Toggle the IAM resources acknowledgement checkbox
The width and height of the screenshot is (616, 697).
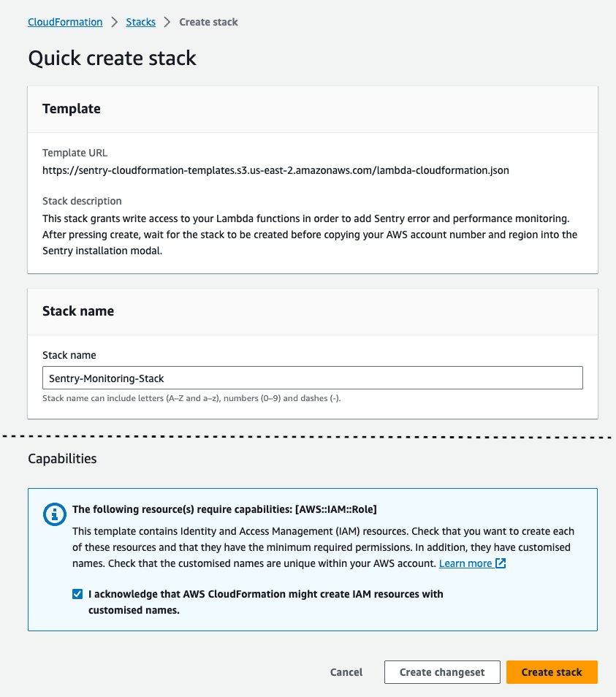(77, 594)
